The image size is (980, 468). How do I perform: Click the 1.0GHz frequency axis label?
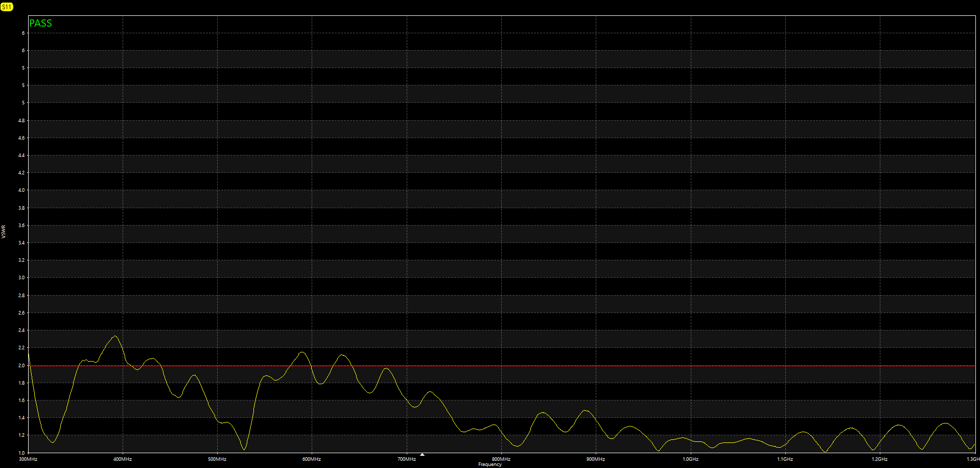pos(691,459)
